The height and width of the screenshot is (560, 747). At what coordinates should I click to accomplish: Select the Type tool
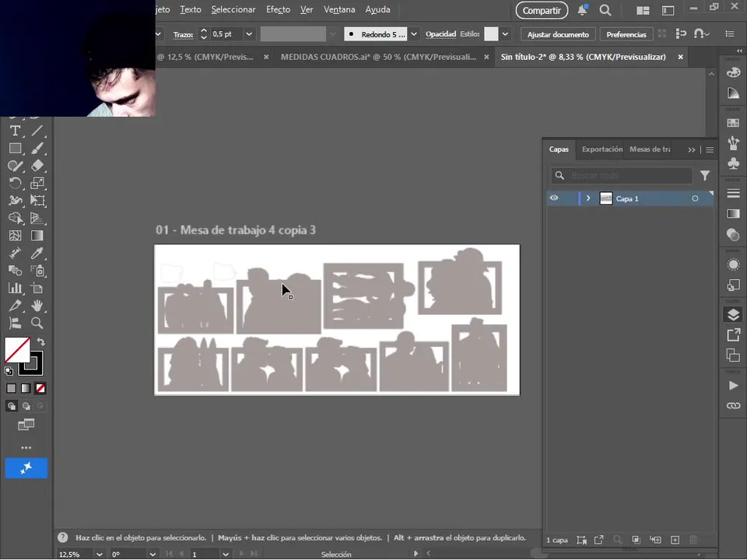point(15,131)
